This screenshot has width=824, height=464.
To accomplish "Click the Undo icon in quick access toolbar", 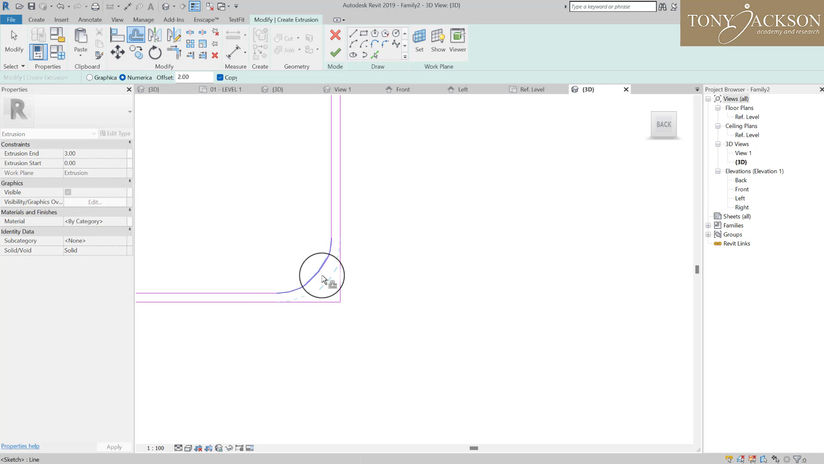I will [59, 6].
